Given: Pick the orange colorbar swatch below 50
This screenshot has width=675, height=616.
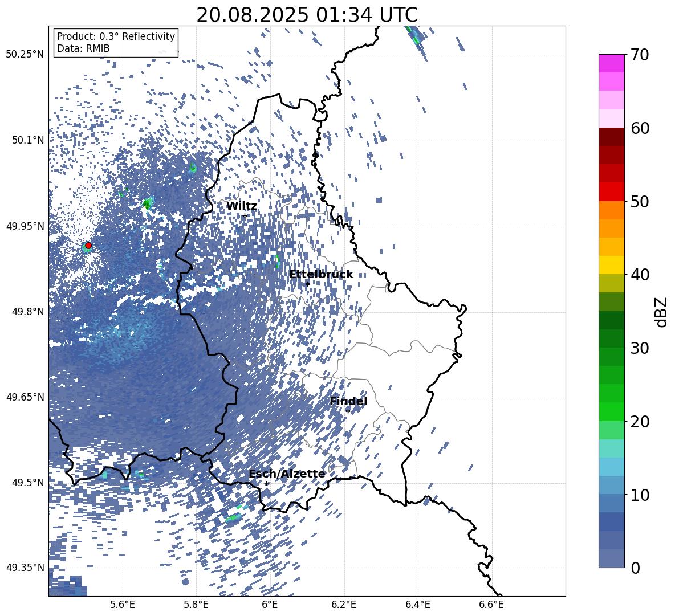Looking at the screenshot, I should pos(611,210).
